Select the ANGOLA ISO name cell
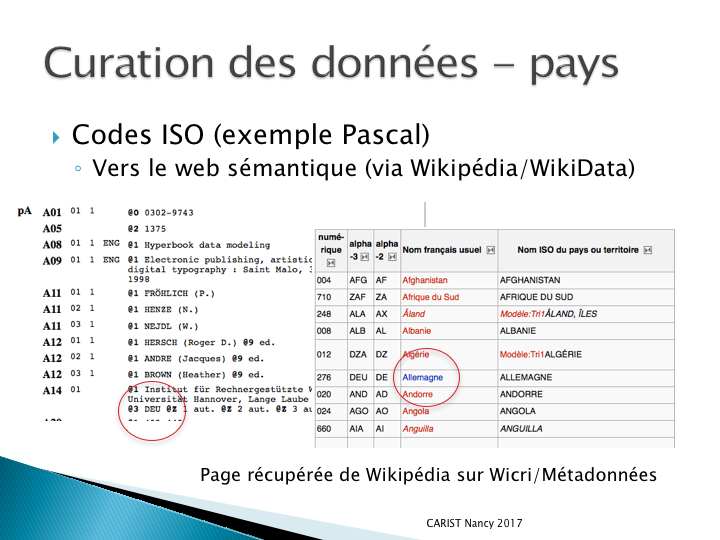720x540 pixels. [x=586, y=411]
